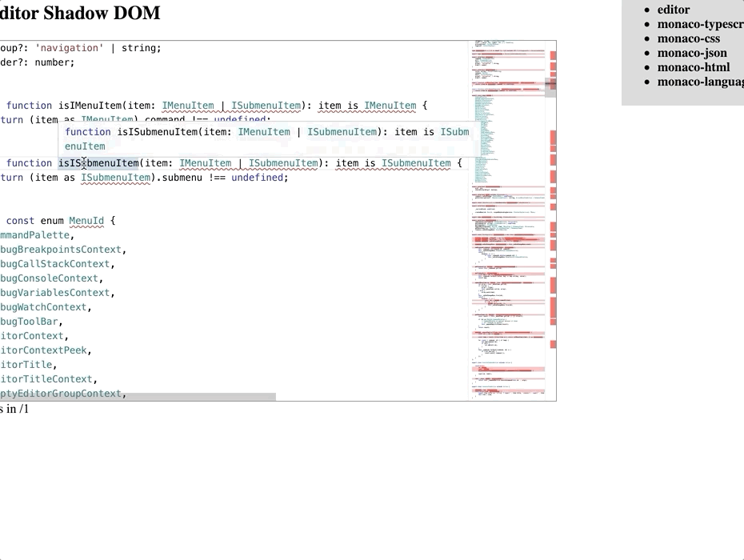Click CommandPalette enum member

[x=34, y=235]
